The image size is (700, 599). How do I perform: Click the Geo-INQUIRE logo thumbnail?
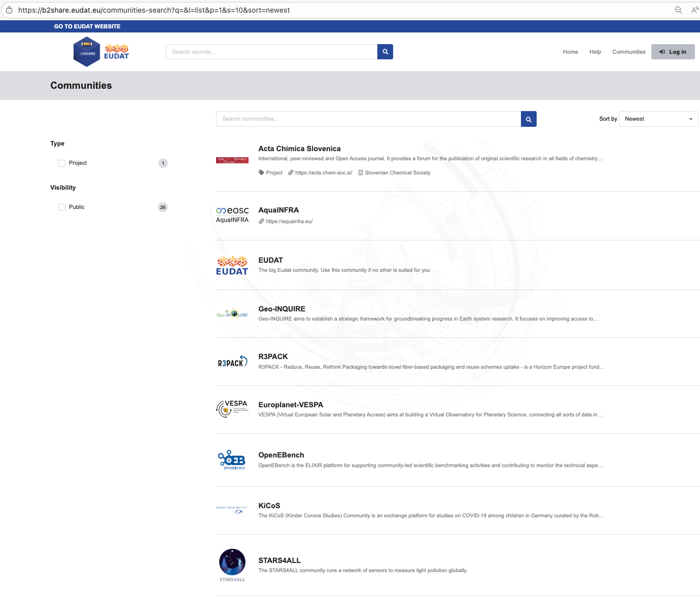point(232,314)
